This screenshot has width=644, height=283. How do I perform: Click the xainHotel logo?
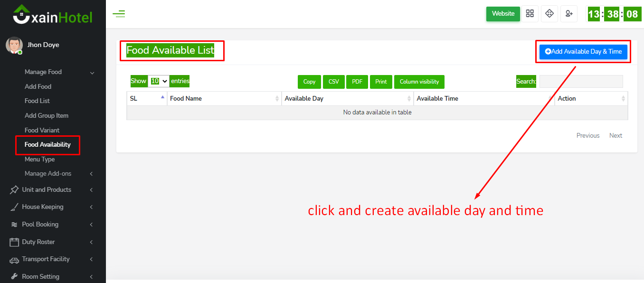(53, 15)
